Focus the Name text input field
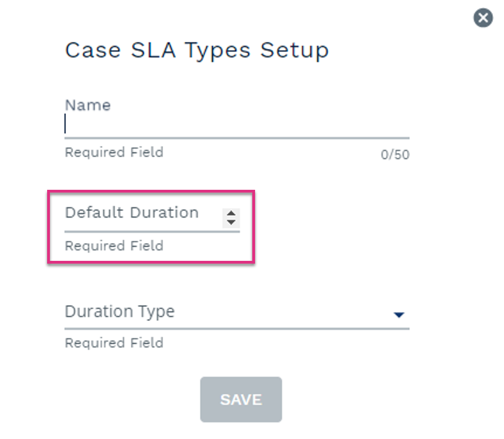 click(x=237, y=124)
